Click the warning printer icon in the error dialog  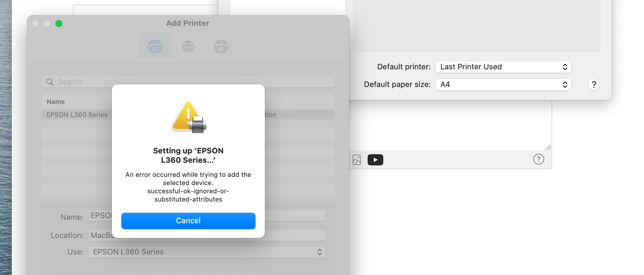coord(189,117)
